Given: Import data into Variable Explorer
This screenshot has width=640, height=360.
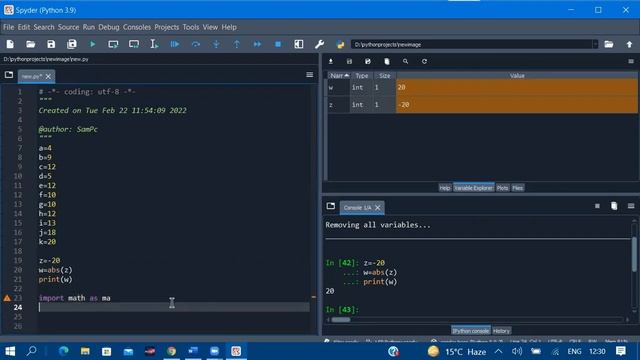Looking at the screenshot, I should tap(331, 61).
